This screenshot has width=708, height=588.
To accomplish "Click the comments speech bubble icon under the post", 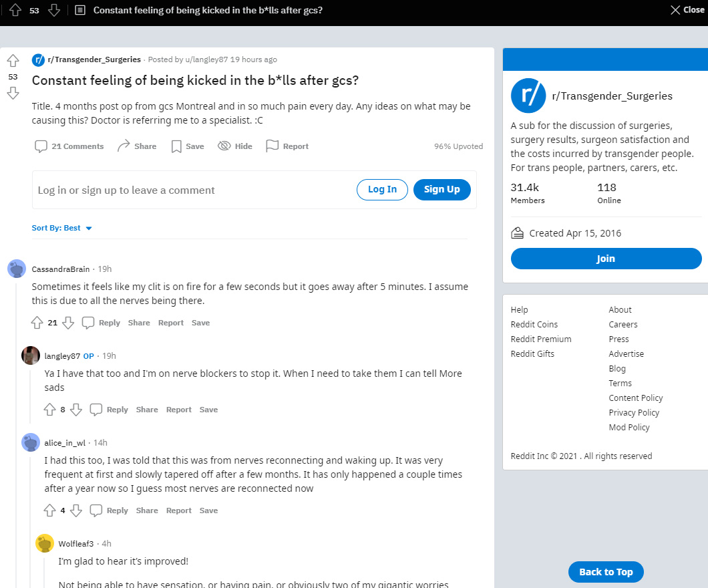I will (x=41, y=146).
